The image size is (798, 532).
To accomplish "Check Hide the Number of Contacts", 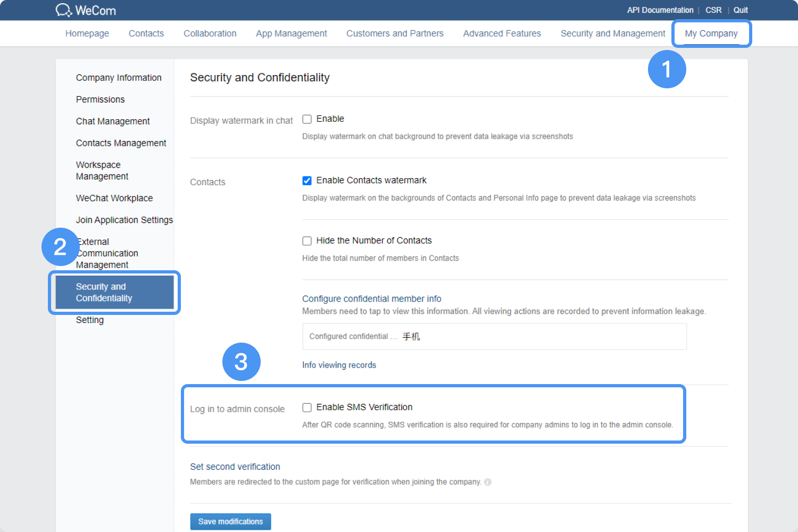I will 307,240.
